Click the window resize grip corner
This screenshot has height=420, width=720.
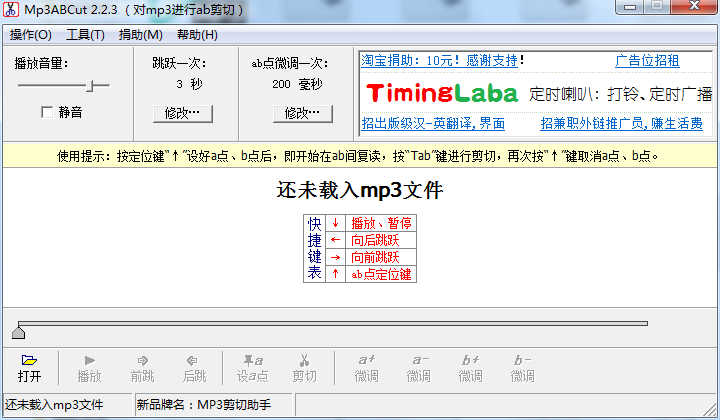(x=710, y=409)
